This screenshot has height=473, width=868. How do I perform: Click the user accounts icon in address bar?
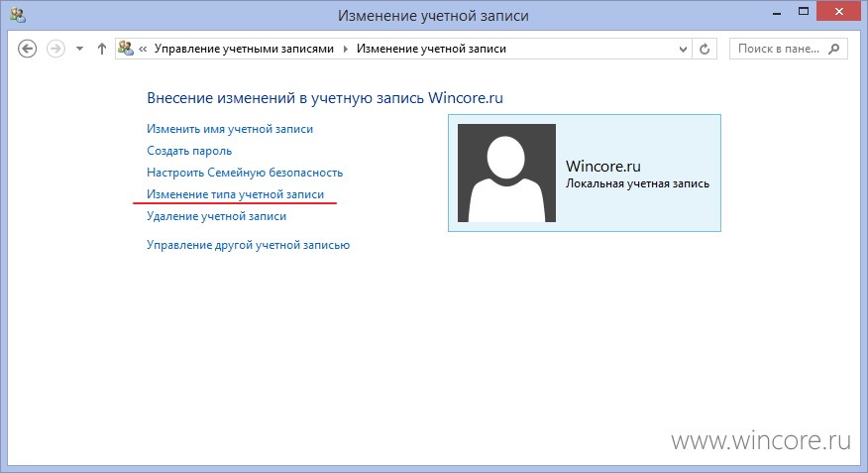tap(126, 49)
